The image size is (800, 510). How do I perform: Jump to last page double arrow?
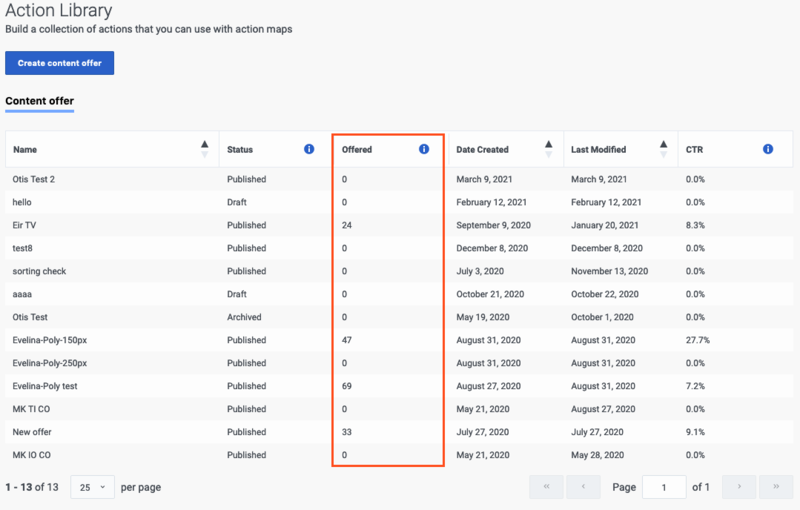coord(776,487)
